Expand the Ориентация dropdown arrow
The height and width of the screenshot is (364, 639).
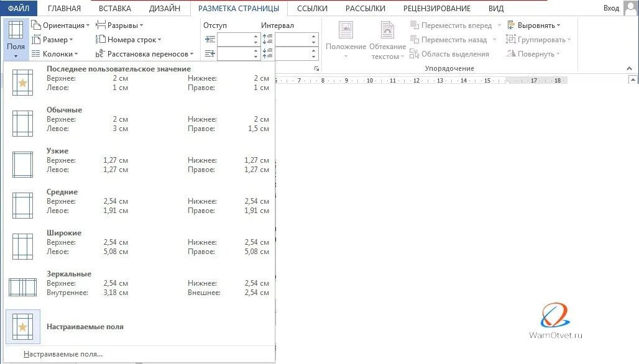[x=88, y=25]
